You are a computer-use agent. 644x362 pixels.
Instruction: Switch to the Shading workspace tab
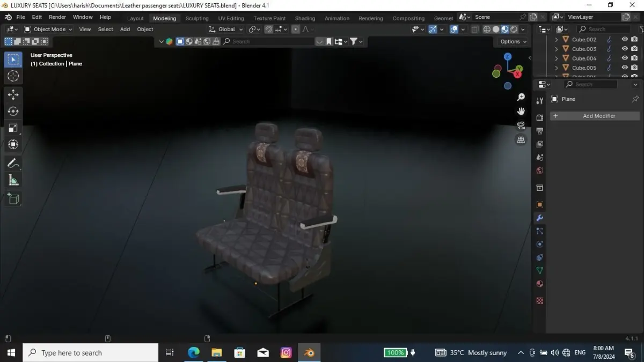coord(305,18)
